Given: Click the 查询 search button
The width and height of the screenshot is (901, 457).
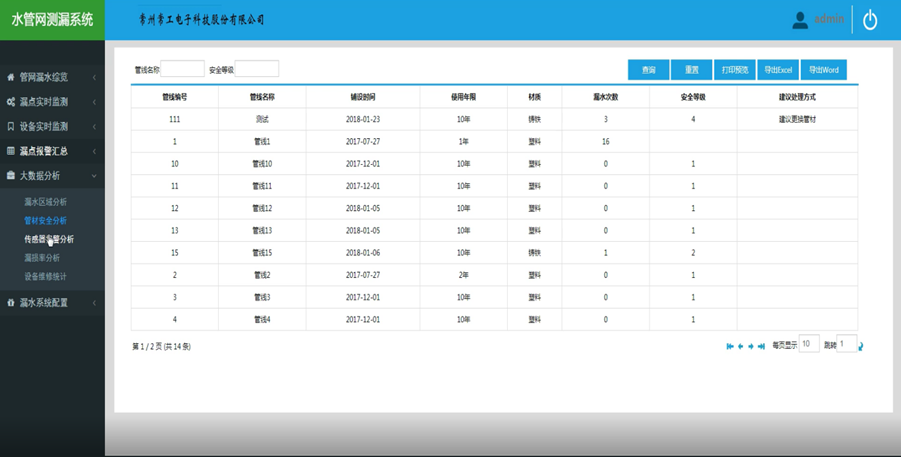Looking at the screenshot, I should tap(649, 70).
